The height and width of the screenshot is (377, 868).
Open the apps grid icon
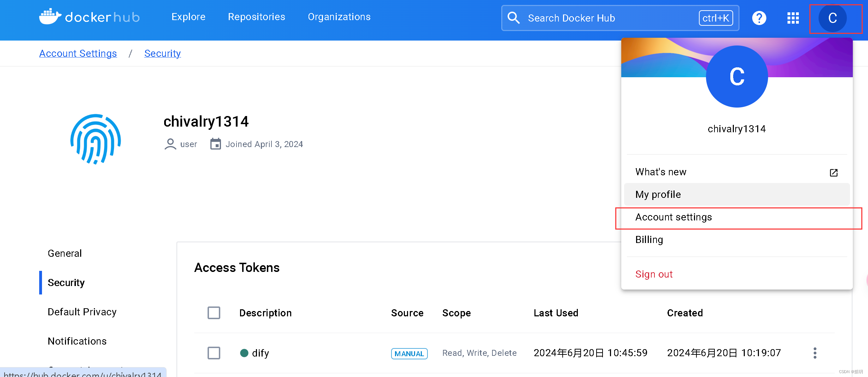point(793,18)
